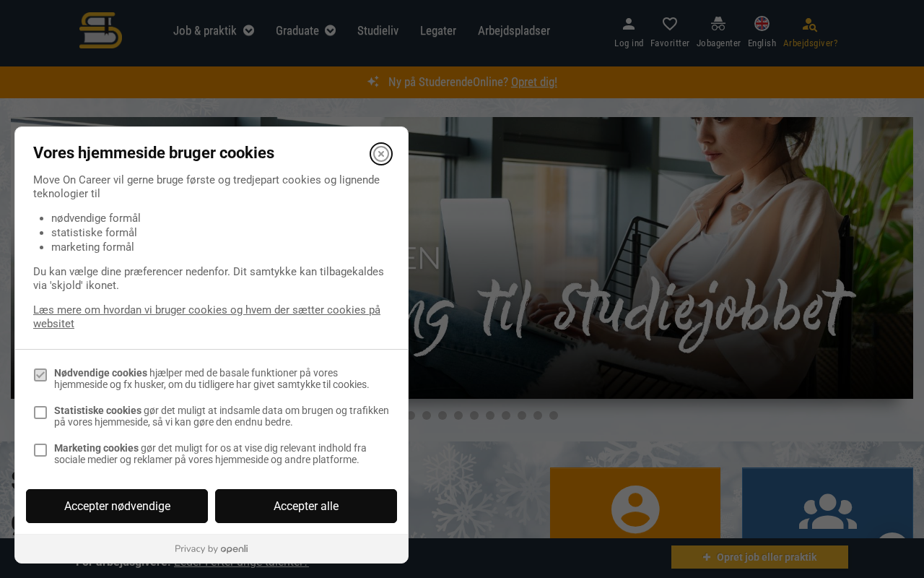Switch language via English flag icon
This screenshot has width=924, height=578.
coord(762,23)
